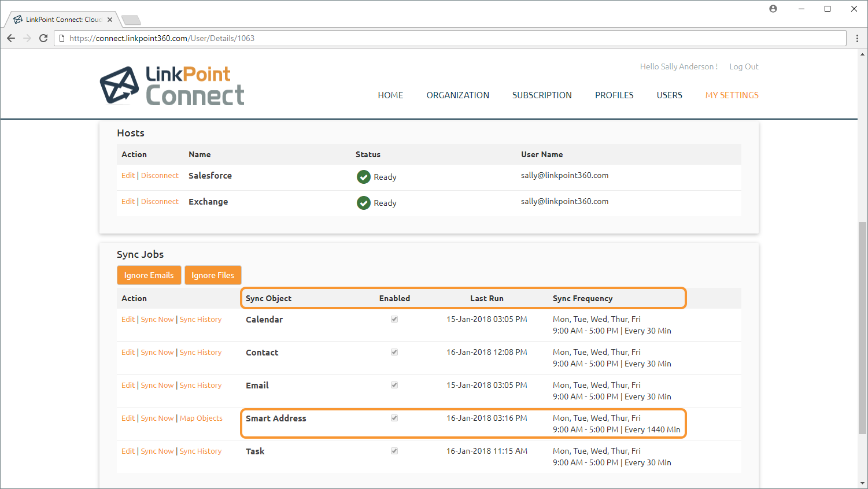Edit the Contact sync job
Viewport: 868px width, 489px height.
click(128, 352)
